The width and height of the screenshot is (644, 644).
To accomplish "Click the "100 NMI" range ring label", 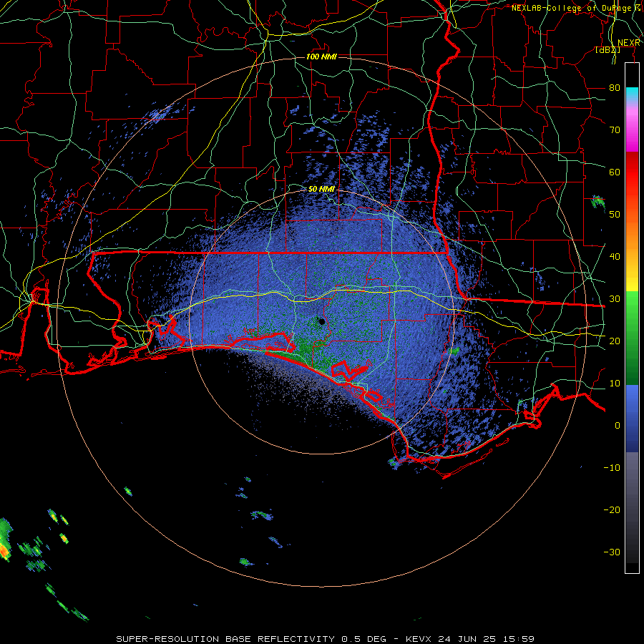I will (321, 57).
